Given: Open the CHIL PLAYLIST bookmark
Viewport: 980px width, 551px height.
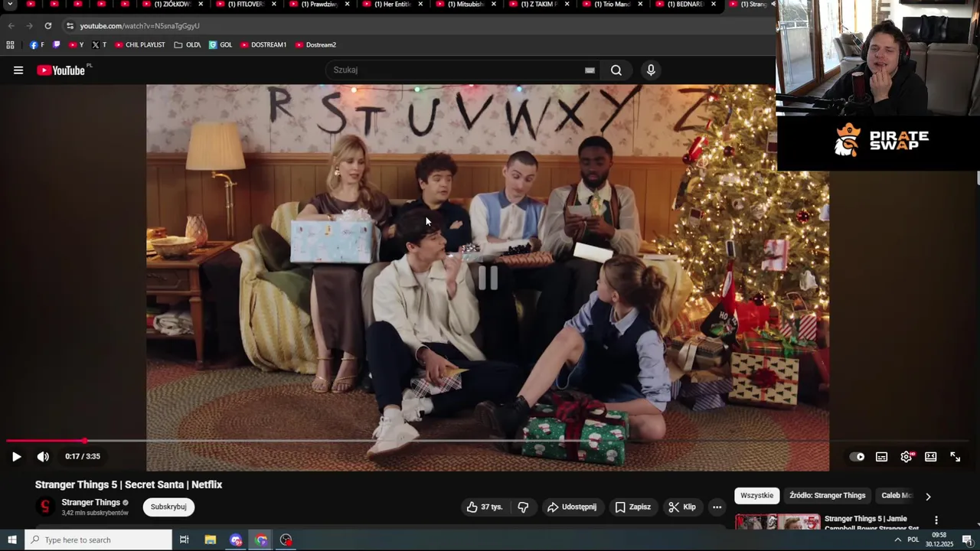Looking at the screenshot, I should (140, 45).
